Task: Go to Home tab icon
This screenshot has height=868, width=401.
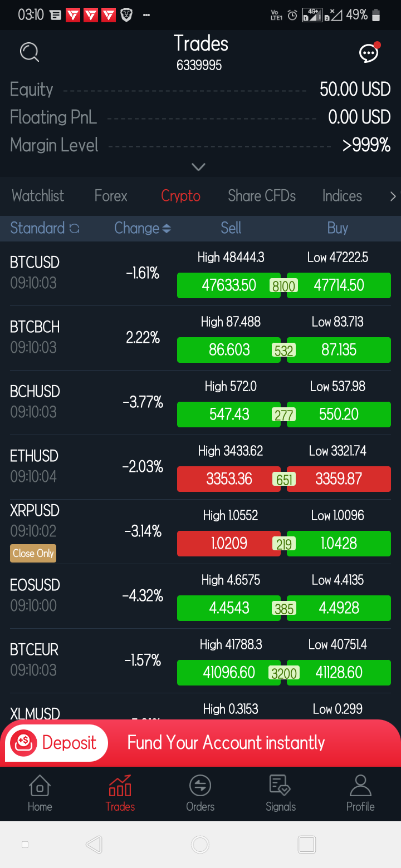Action: (x=40, y=786)
